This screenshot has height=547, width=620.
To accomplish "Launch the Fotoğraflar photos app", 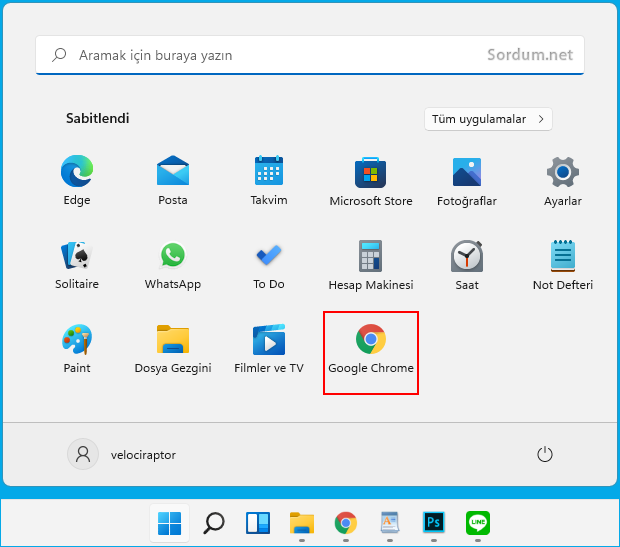I will (467, 181).
